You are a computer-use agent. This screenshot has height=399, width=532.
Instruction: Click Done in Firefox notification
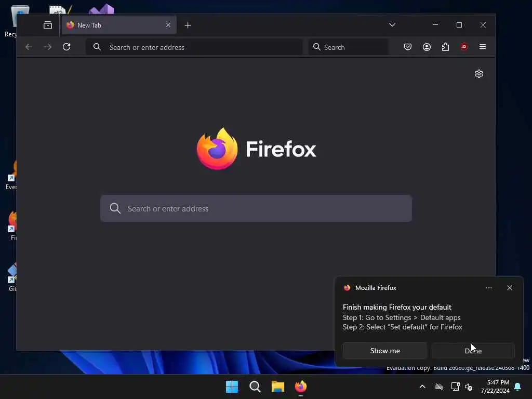tap(473, 351)
